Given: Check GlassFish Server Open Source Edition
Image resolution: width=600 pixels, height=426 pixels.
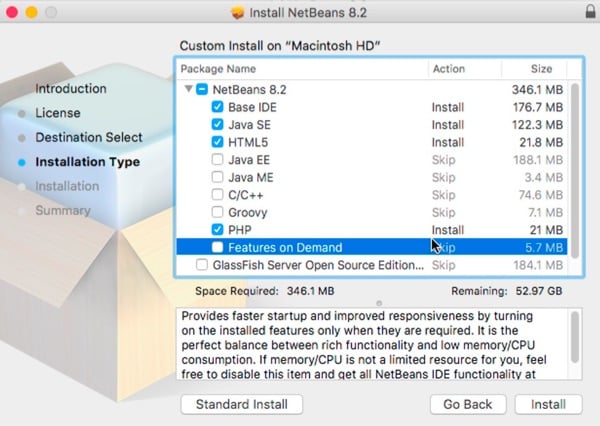Looking at the screenshot, I should point(202,265).
